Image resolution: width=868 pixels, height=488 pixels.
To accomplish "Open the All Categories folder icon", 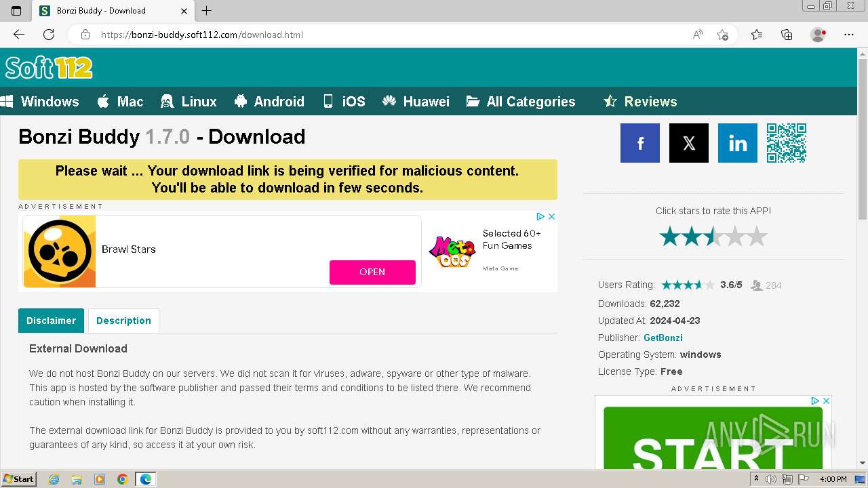I will click(473, 102).
